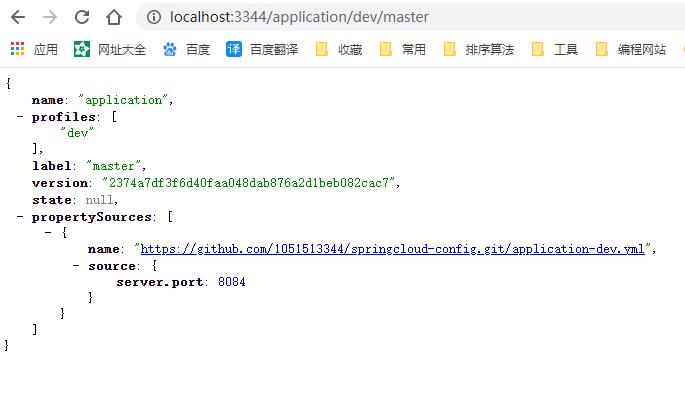Open the 排序算法 bookmark folder
The image size is (685, 418).
pyautogui.click(x=479, y=49)
